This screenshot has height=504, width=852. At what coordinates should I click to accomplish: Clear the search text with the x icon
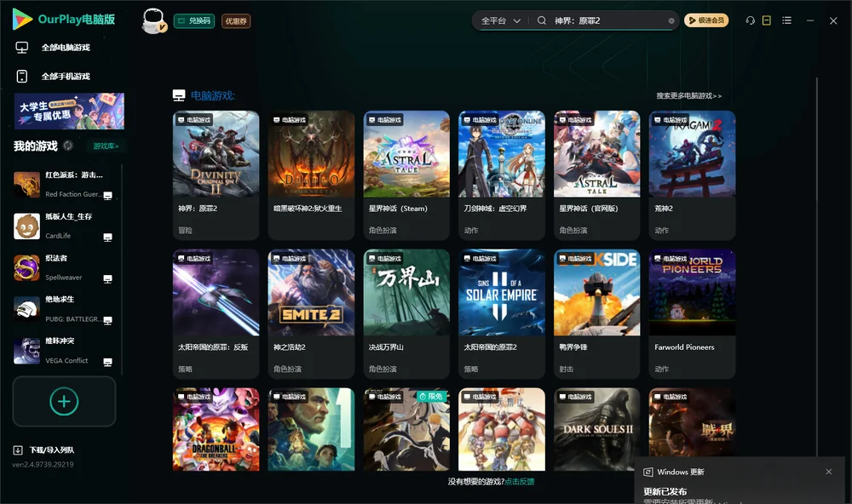[671, 21]
